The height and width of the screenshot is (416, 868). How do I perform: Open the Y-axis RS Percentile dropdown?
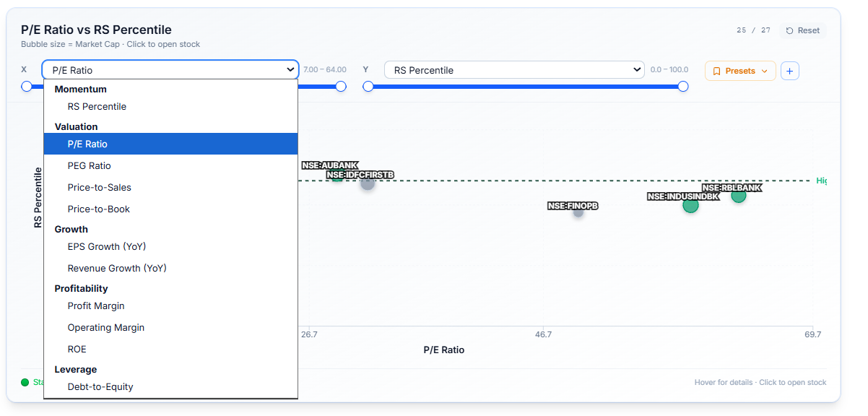point(514,70)
